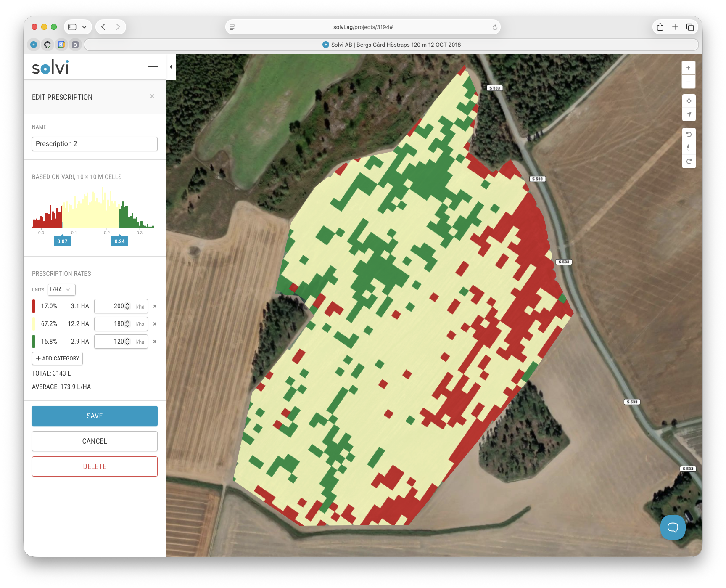Show my location on the map
This screenshot has width=726, height=588.
pyautogui.click(x=689, y=114)
